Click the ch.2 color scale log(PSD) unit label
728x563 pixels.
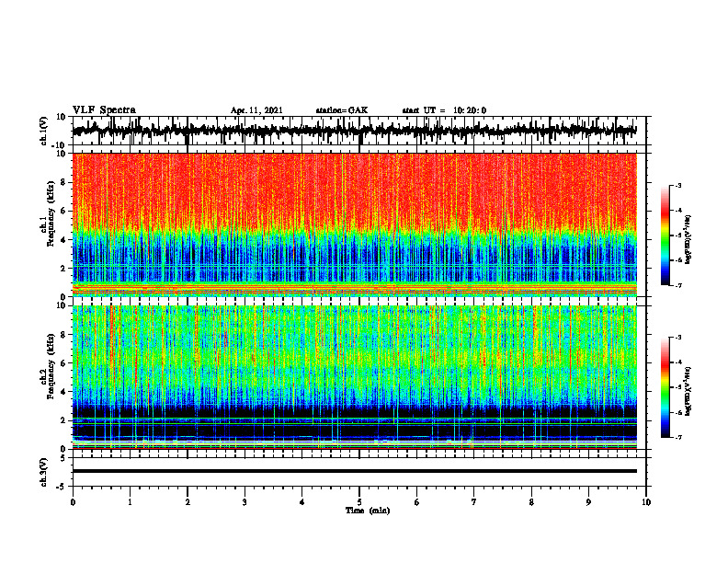[689, 391]
